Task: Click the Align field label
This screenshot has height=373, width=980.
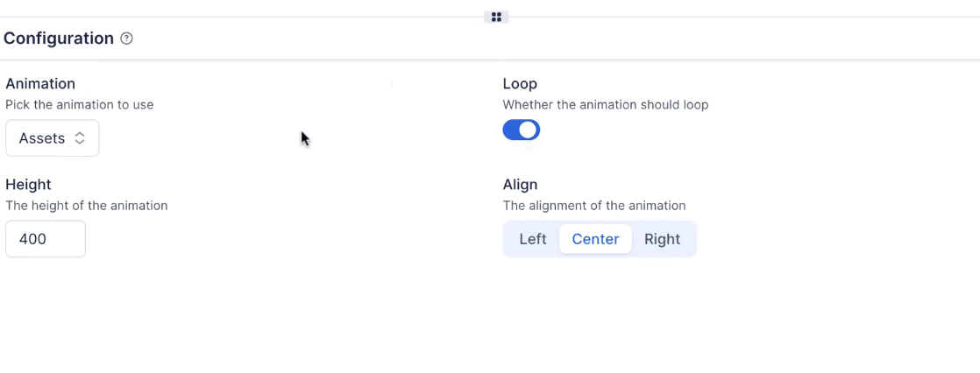Action: (520, 185)
